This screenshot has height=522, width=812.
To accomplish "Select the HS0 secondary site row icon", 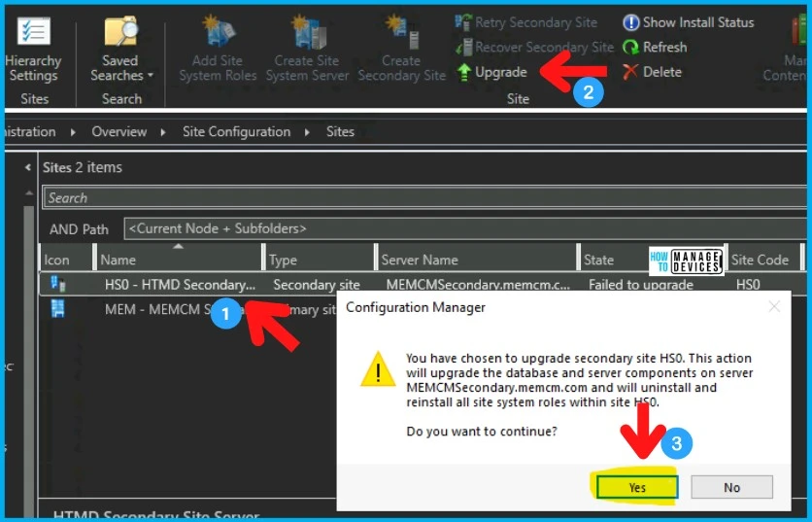I will [x=57, y=284].
